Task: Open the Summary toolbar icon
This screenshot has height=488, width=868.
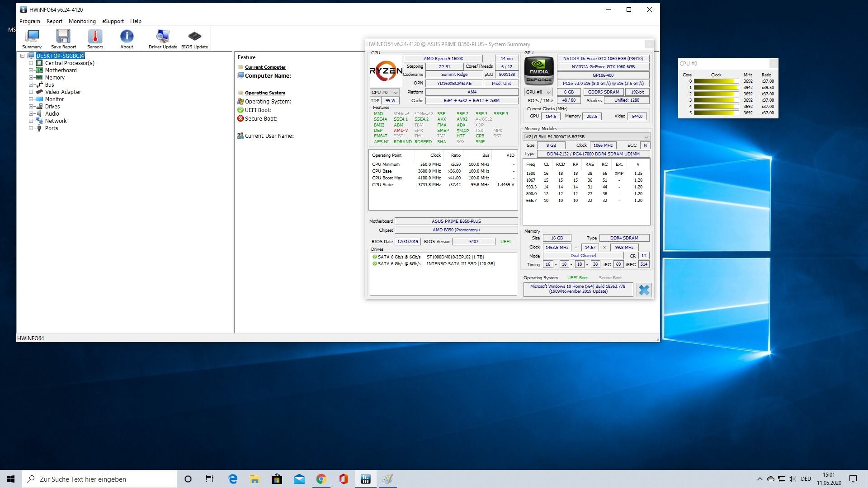Action: [x=32, y=39]
